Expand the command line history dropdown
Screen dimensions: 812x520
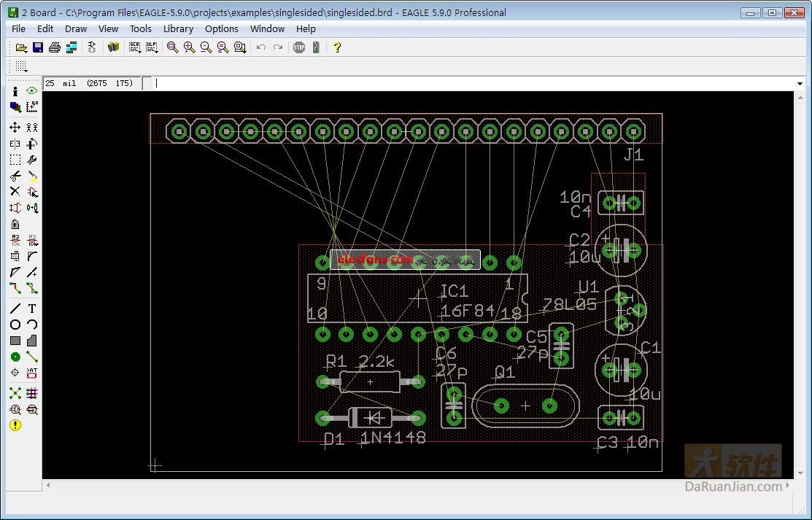click(x=800, y=84)
